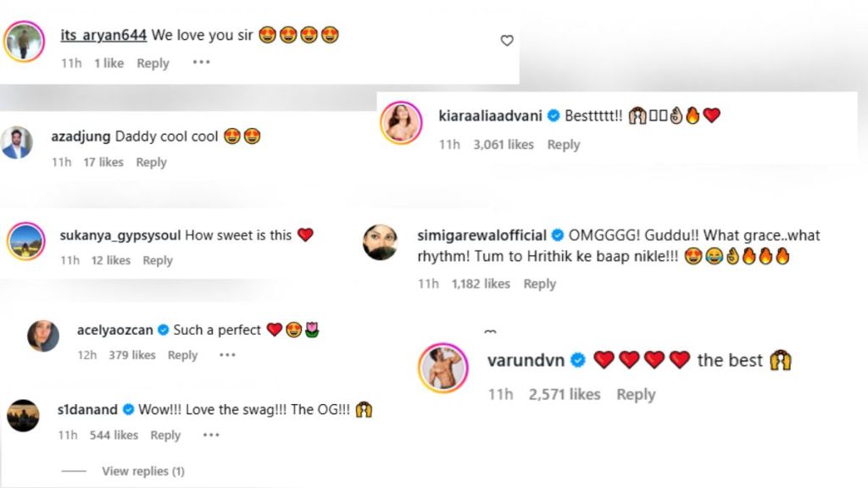Open kiaraaliaadvani's profile picture
Image resolution: width=868 pixels, height=488 pixels.
point(404,125)
